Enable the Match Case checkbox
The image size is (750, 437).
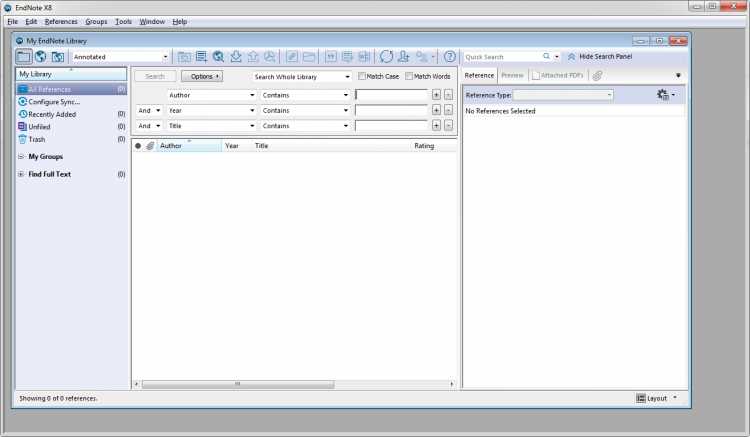362,76
